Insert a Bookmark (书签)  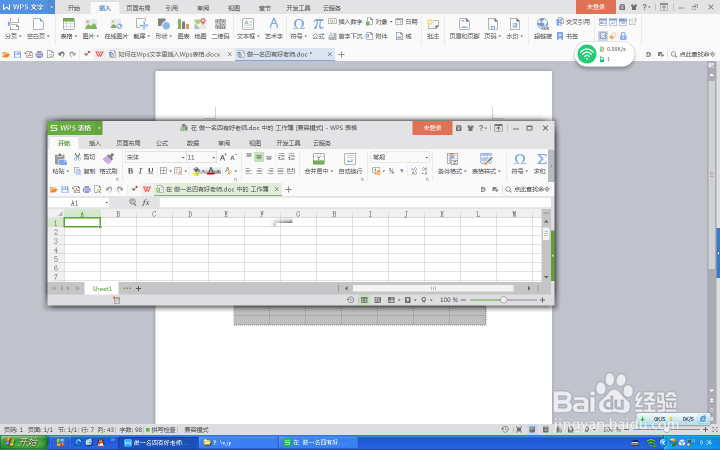(568, 36)
